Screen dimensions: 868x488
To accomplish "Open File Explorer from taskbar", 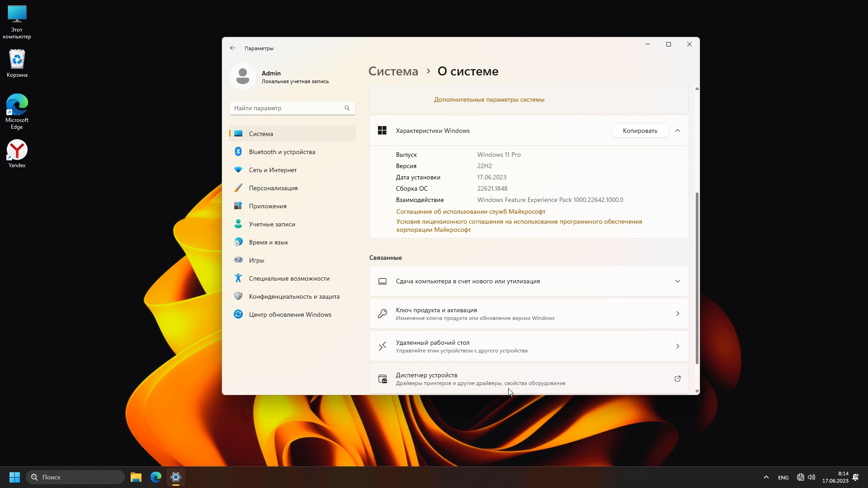I will click(x=136, y=477).
